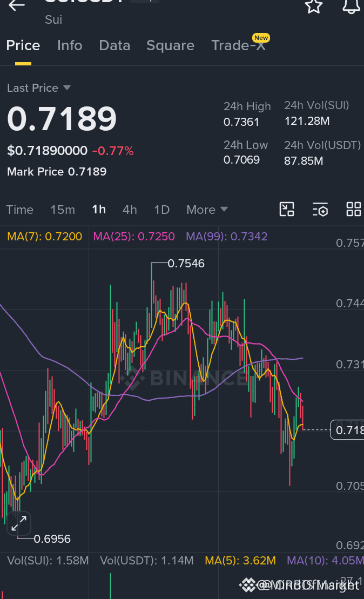Image resolution: width=364 pixels, height=599 pixels.
Task: Select the 4h interval
Action: point(130,210)
